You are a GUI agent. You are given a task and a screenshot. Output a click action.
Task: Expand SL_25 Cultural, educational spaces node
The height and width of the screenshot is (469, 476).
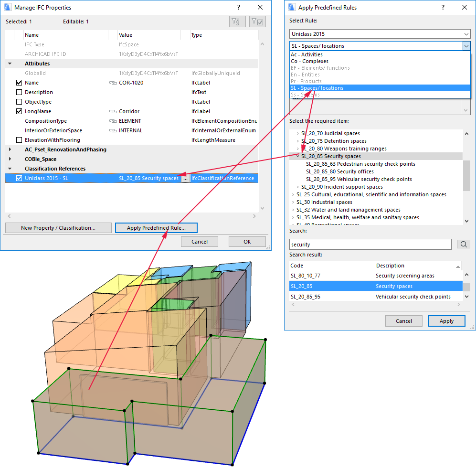[x=293, y=194]
